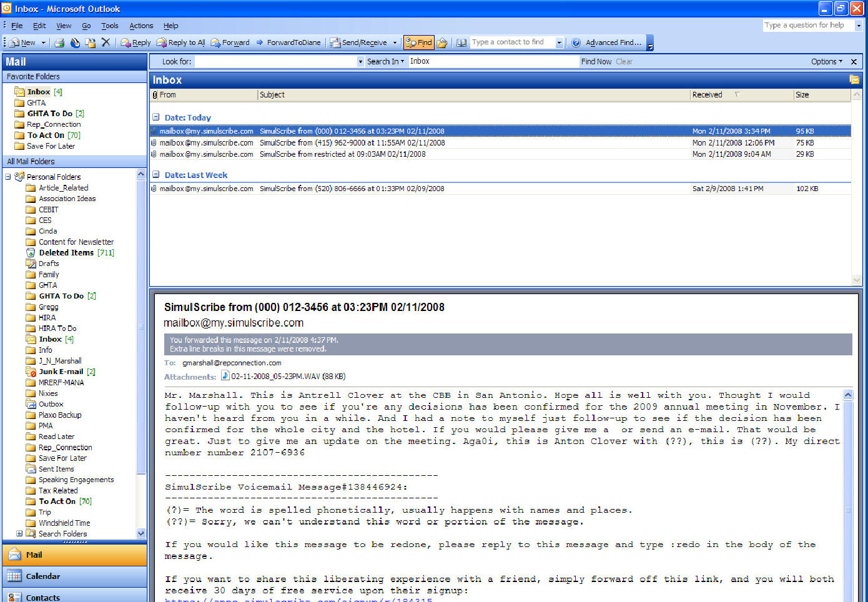
Task: Select message from (520) 806-6666
Action: pos(500,189)
